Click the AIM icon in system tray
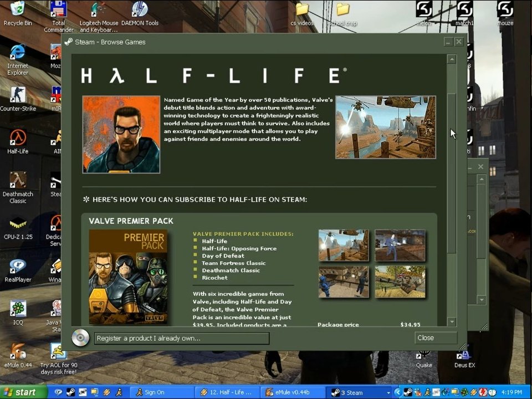532x399 pixels. coord(427,392)
